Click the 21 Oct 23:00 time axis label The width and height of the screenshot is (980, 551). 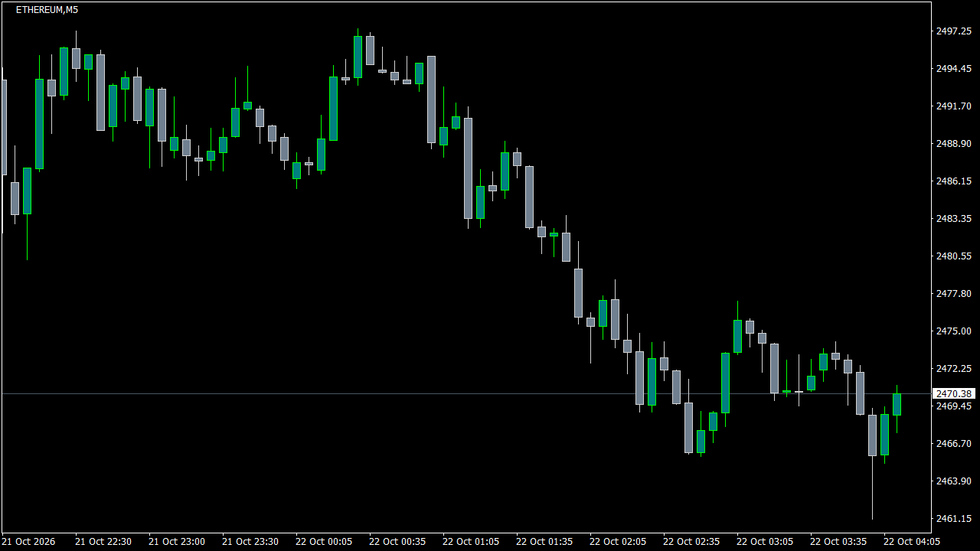click(x=177, y=542)
